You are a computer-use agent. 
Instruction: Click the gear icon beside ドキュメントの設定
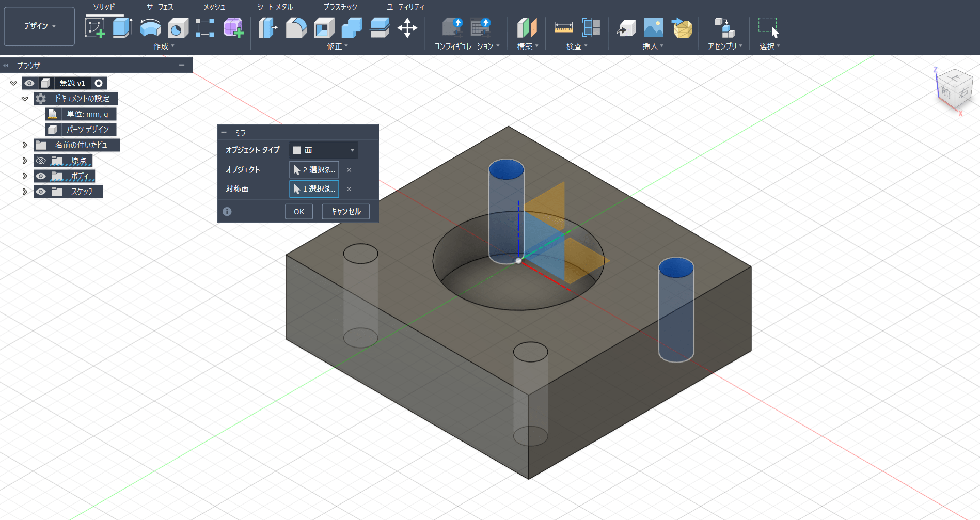click(41, 99)
